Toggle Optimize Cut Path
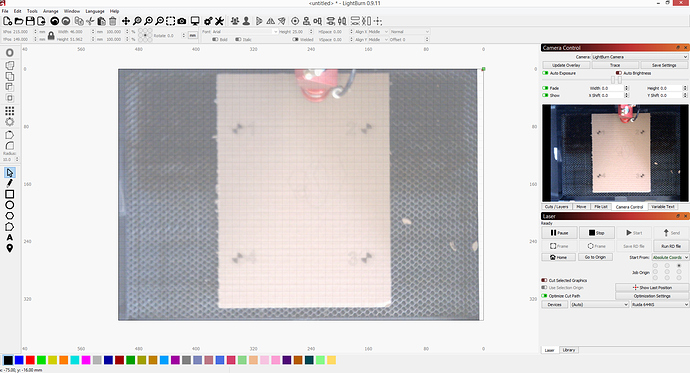The height and width of the screenshot is (373, 690). (544, 296)
